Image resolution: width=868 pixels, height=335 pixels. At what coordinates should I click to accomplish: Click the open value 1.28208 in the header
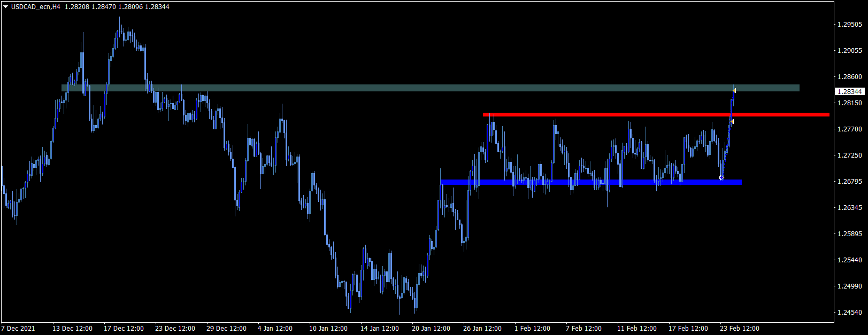pyautogui.click(x=77, y=7)
